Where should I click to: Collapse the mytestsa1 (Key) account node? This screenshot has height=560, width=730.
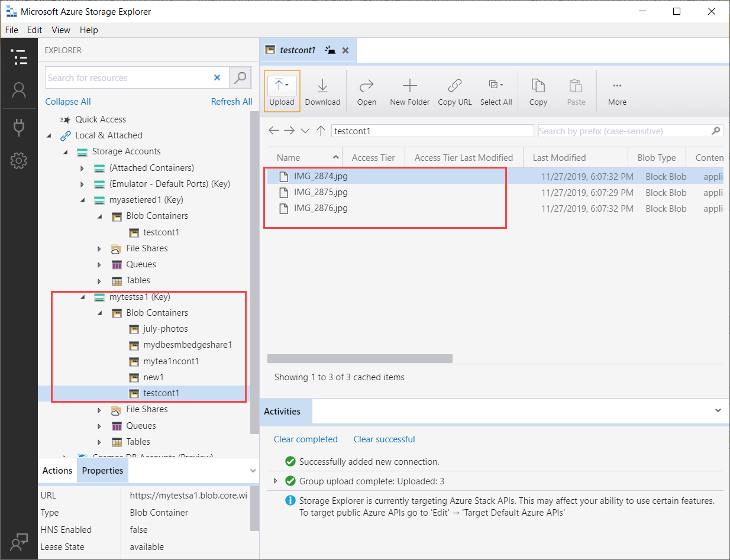point(83,296)
